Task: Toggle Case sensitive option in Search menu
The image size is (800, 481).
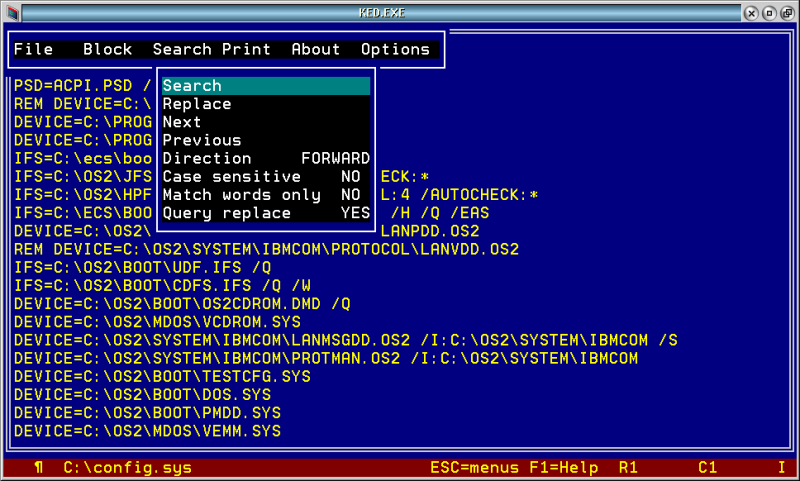Action: tap(265, 176)
